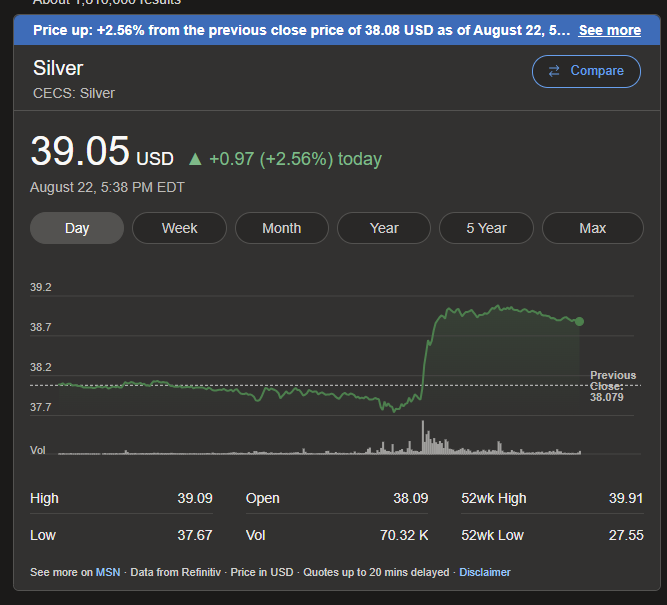Click the 37.7 y-axis label
Viewport: 667px width, 605px height.
(x=40, y=407)
